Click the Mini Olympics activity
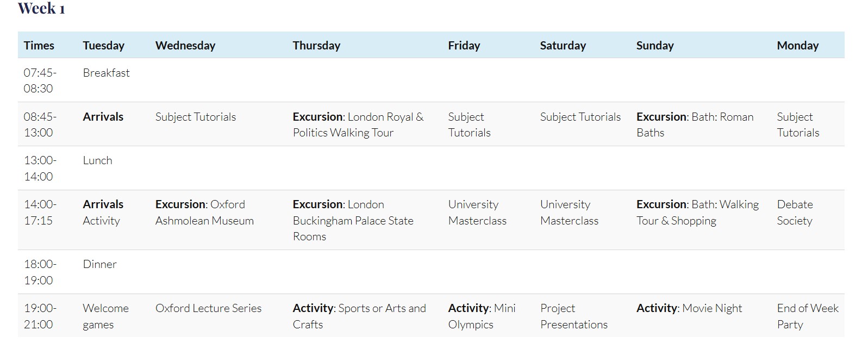The height and width of the screenshot is (349, 868). [481, 316]
